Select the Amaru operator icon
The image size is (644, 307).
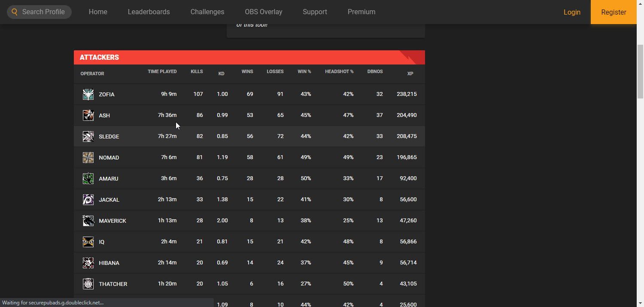click(x=88, y=178)
